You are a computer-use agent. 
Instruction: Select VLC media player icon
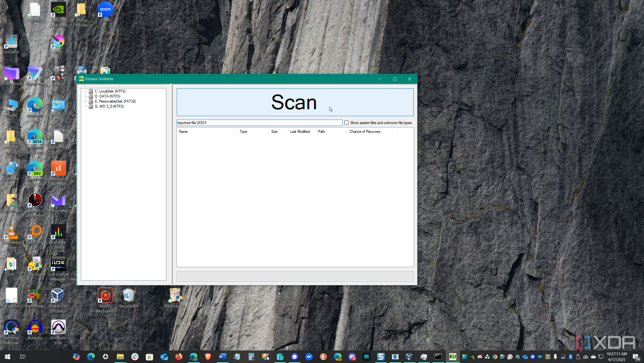click(12, 237)
